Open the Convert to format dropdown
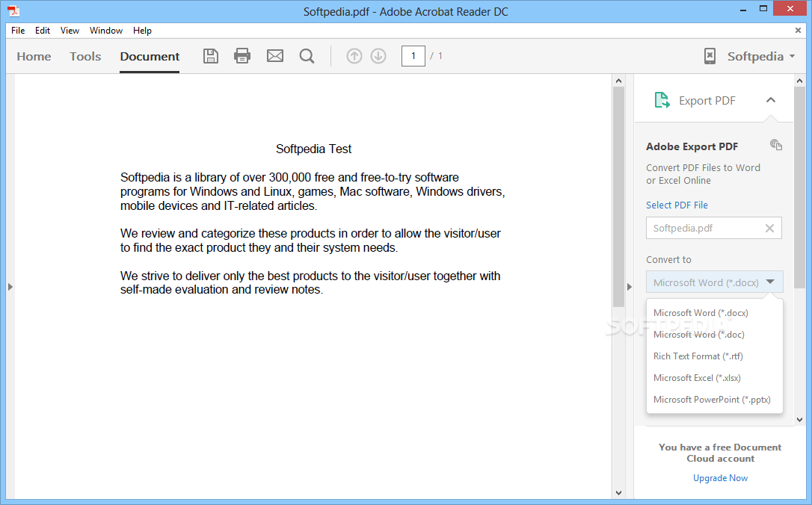The image size is (812, 505). 715,282
